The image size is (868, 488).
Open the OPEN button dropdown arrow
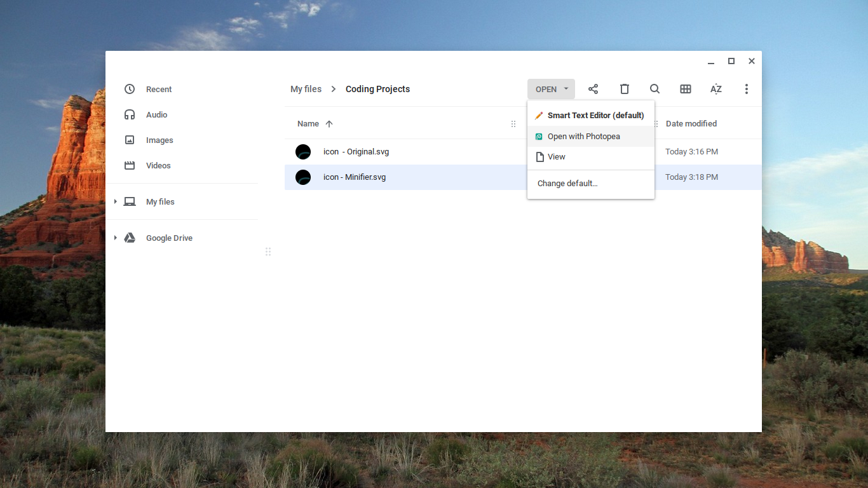pyautogui.click(x=566, y=89)
